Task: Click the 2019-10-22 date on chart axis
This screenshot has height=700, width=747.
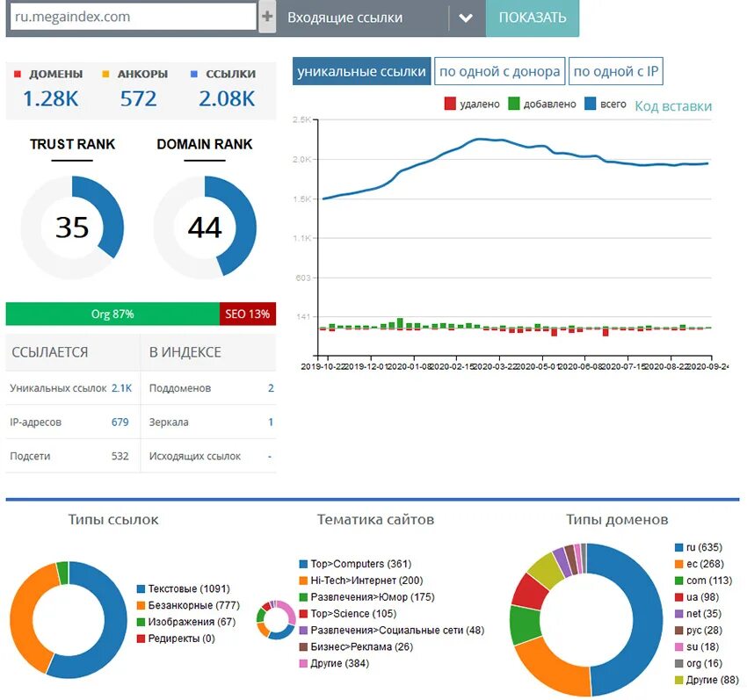Action: tap(323, 366)
